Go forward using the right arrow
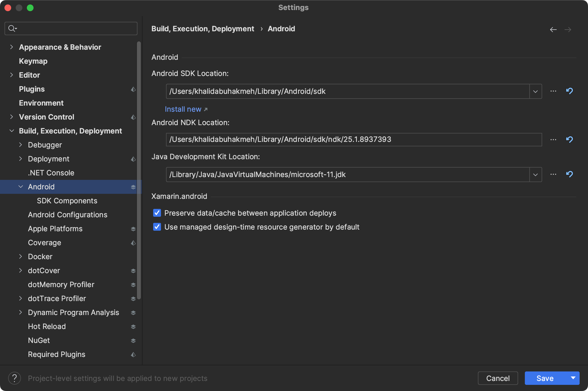This screenshot has width=588, height=391. (x=568, y=30)
